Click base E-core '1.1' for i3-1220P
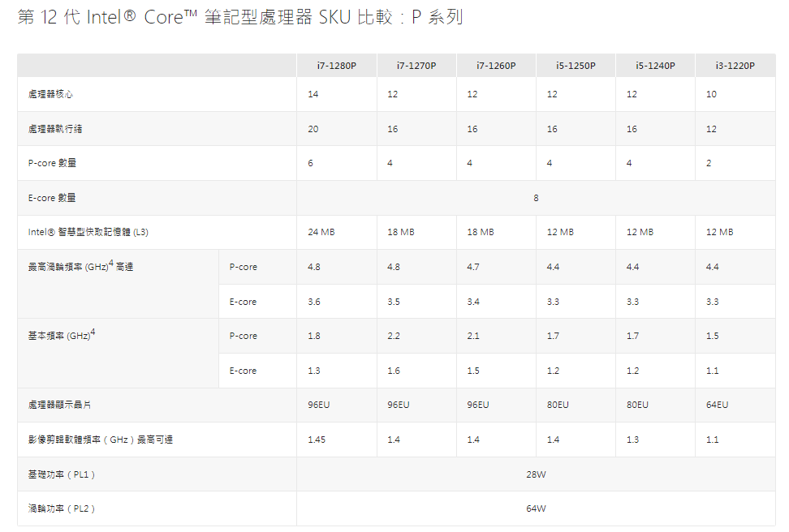Viewport: 789px width, 532px height. 712,371
